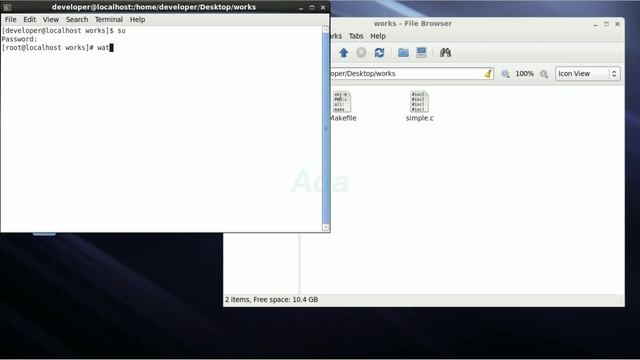Select the simple.c file icon
640x360 pixels.
tap(420, 102)
